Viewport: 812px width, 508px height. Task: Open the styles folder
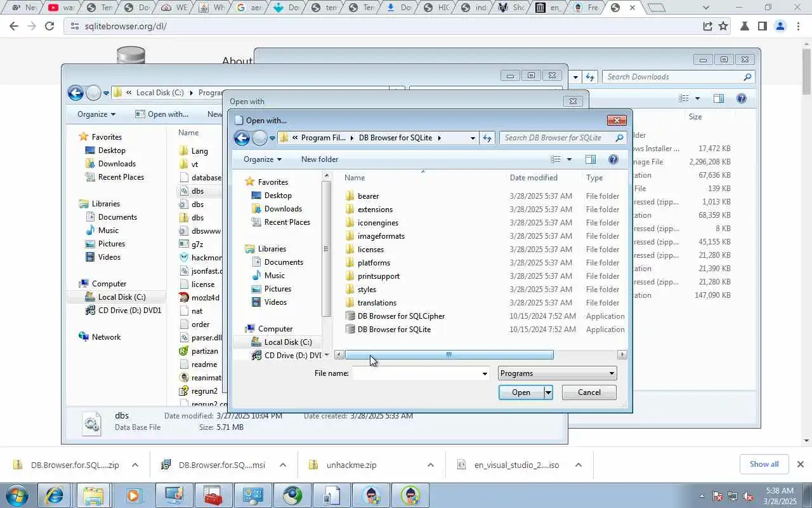360,289
